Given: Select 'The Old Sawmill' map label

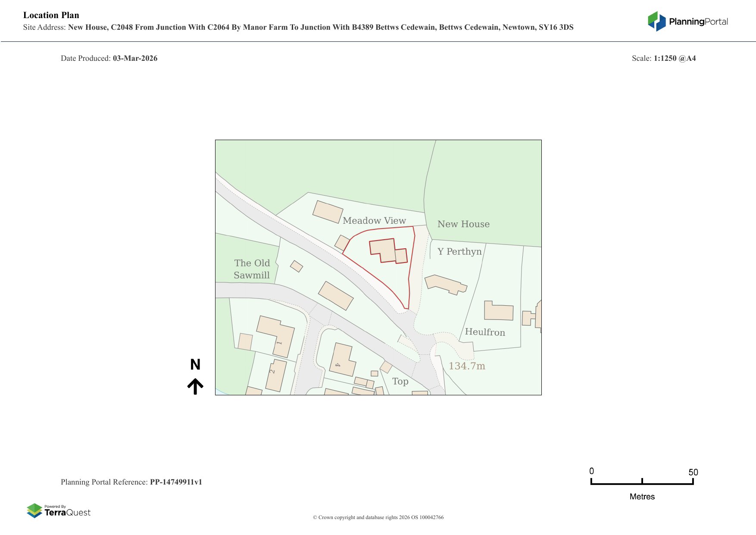Looking at the screenshot, I should [x=252, y=269].
